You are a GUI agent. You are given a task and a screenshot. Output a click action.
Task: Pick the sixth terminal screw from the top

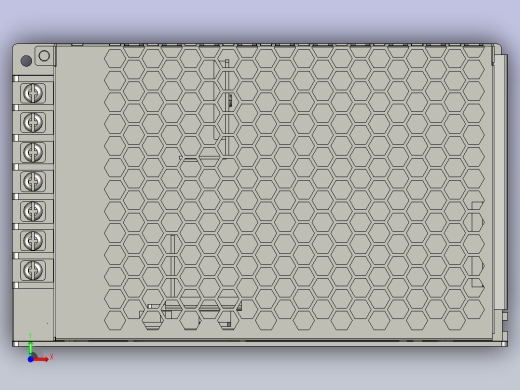pos(33,240)
